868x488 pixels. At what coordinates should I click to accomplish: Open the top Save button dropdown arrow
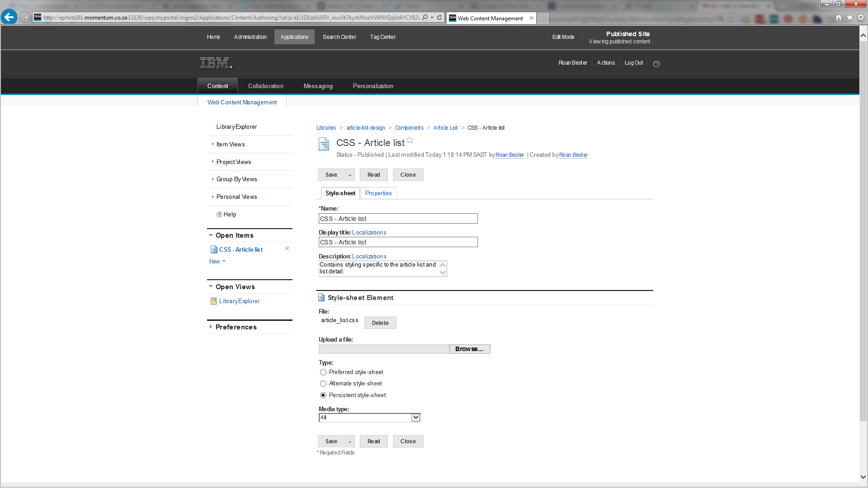349,175
